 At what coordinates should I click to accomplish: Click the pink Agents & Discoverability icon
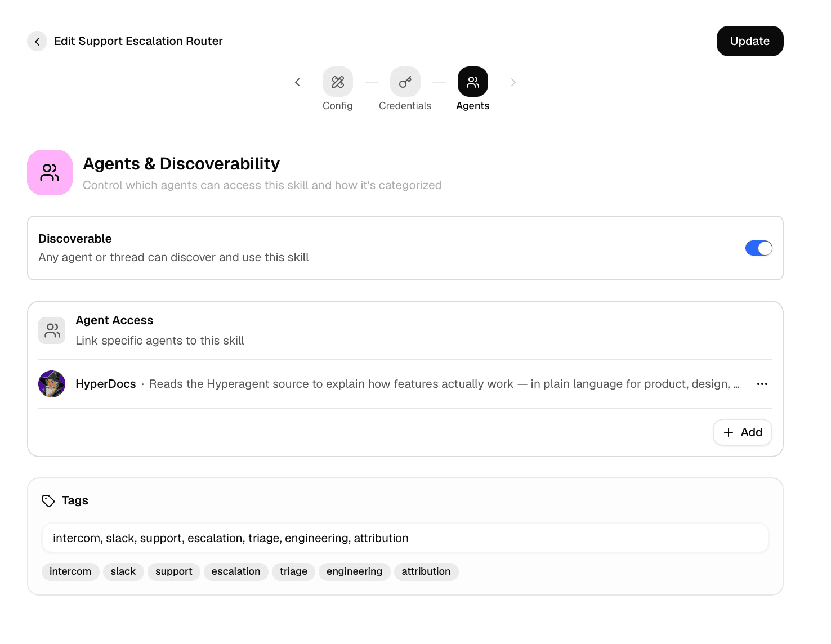pyautogui.click(x=50, y=172)
